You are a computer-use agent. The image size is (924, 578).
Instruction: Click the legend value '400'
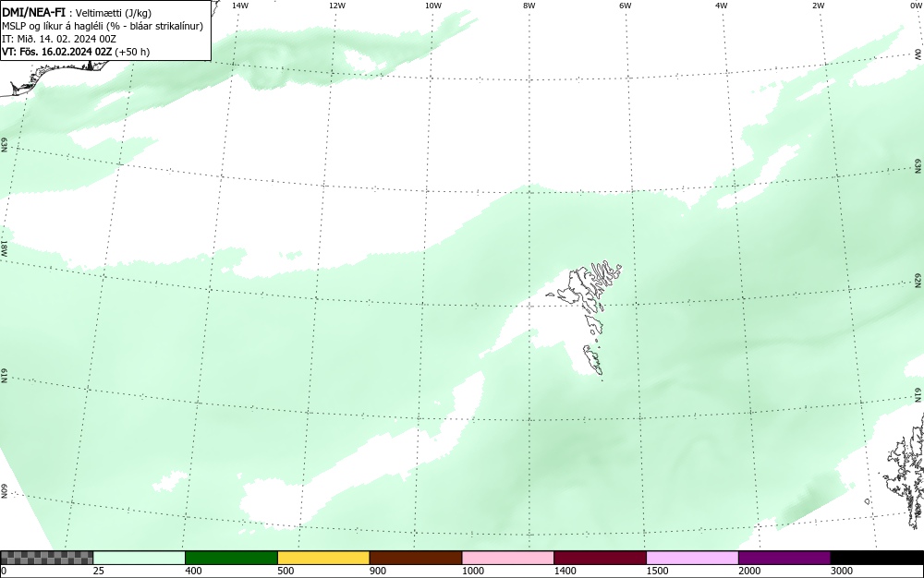(x=193, y=571)
